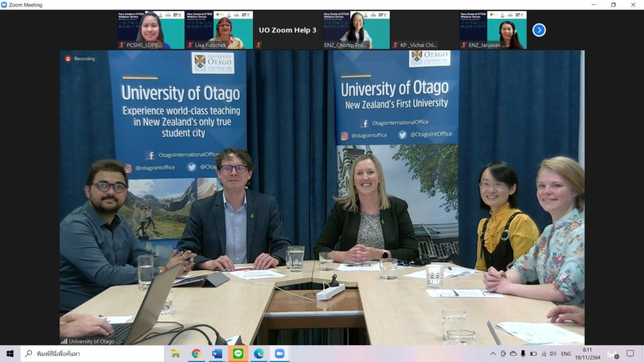Click muted mic icon on PCSHS_LOPB tile
This screenshot has width=644, height=362.
[x=121, y=45]
